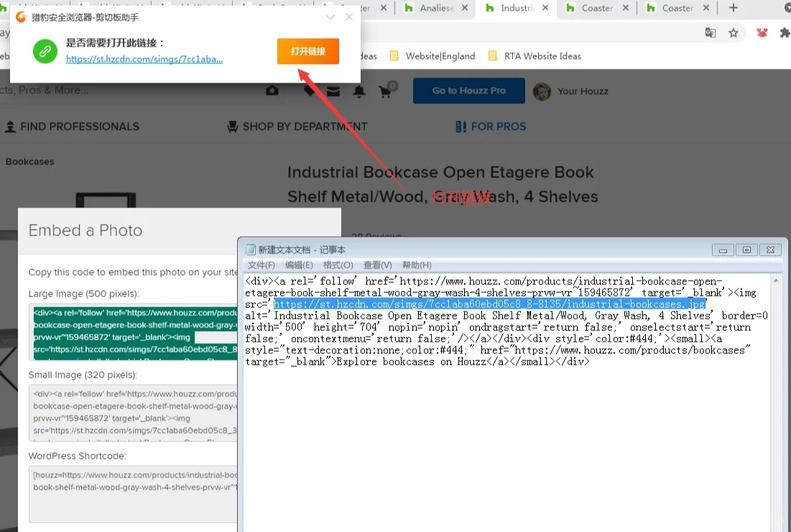Close the Industrial tab

(x=545, y=8)
